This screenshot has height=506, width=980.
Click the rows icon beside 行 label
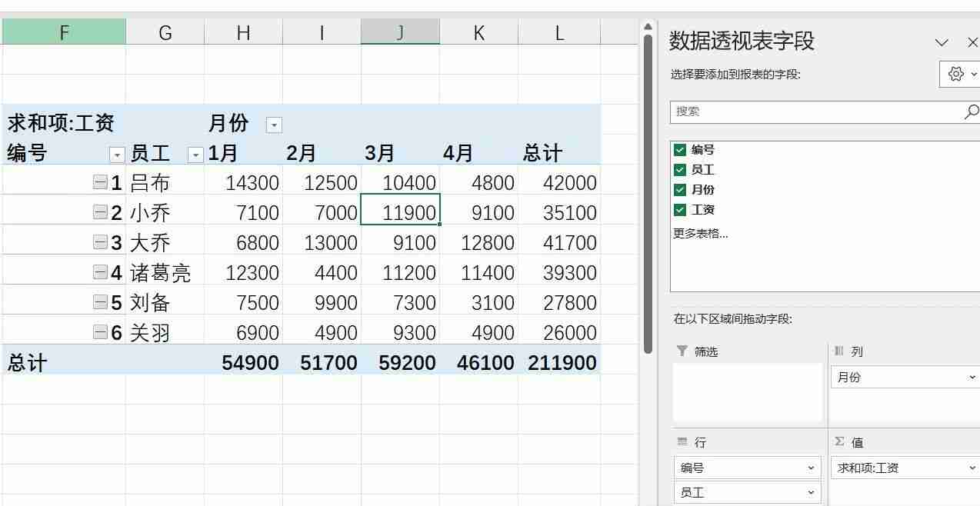click(x=683, y=441)
